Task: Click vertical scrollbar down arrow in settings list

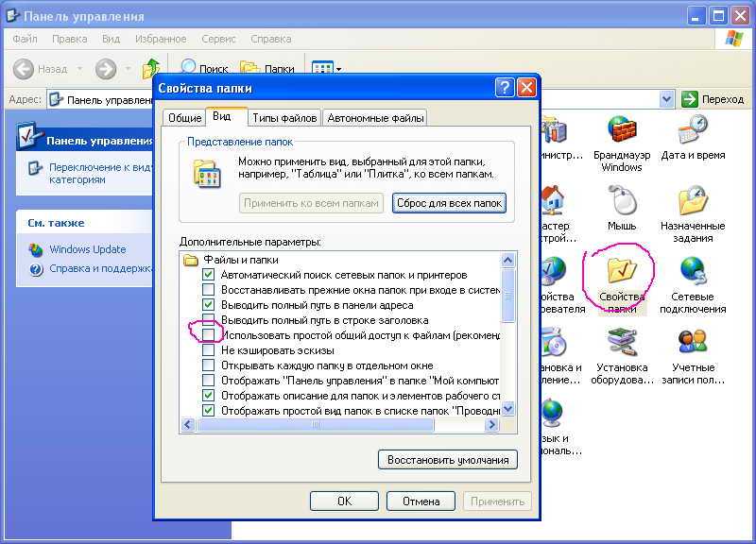Action: pos(508,410)
